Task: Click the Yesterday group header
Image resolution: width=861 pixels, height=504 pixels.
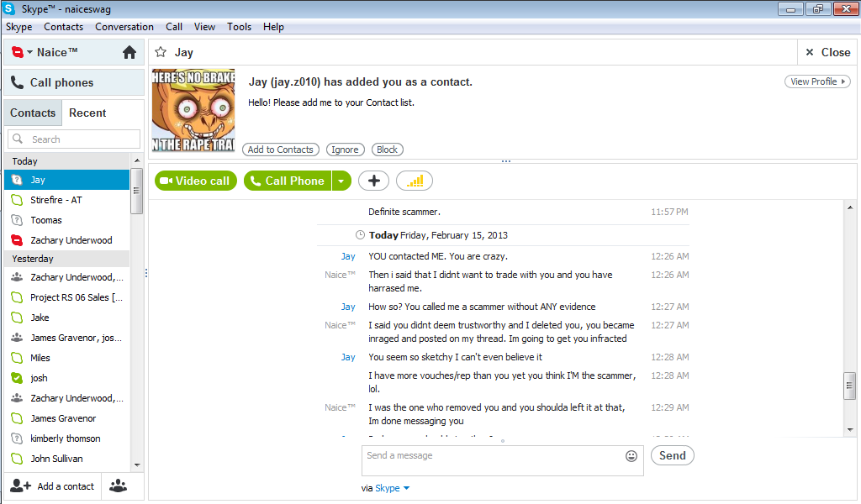Action: [67, 259]
